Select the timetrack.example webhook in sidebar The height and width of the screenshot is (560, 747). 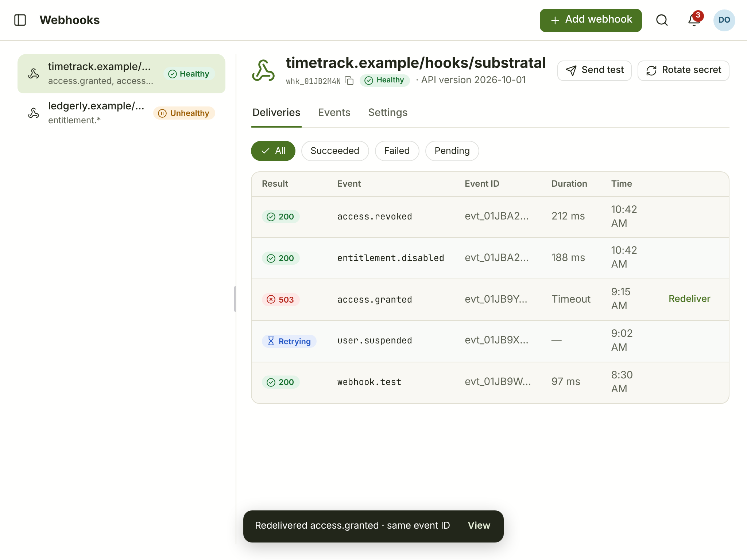(121, 74)
